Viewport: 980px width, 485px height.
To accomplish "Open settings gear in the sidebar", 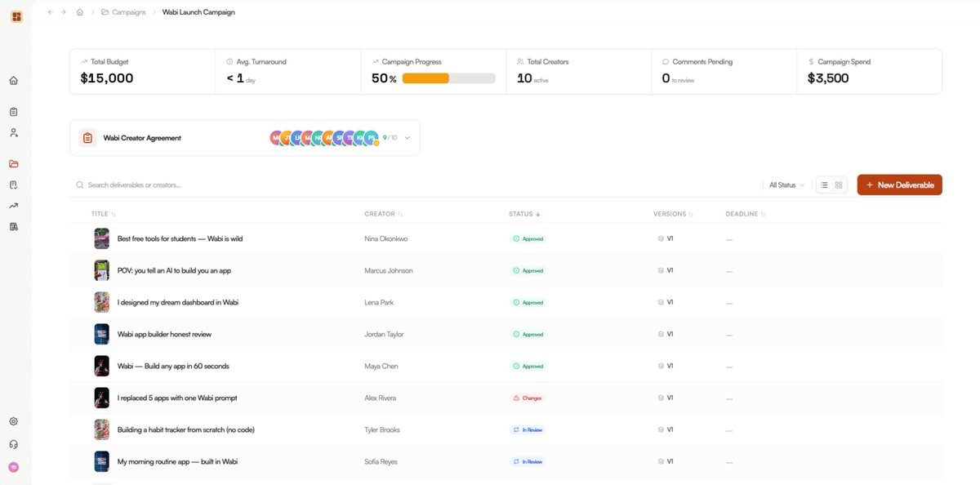I will (x=14, y=421).
